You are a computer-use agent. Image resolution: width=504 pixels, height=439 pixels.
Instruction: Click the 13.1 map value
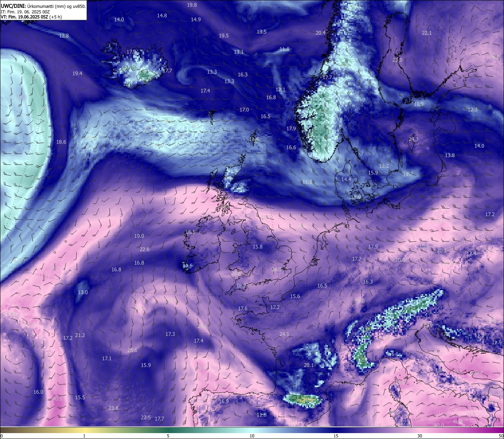click(239, 52)
